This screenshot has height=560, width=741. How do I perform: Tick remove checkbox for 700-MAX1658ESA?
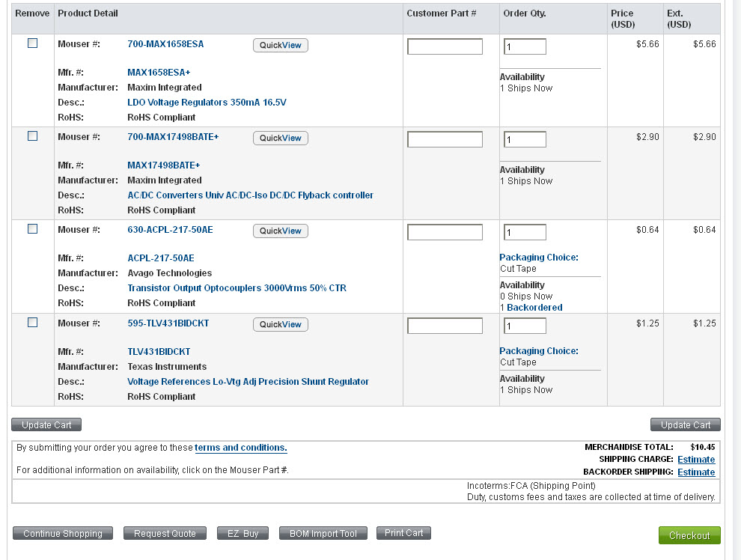pos(32,43)
